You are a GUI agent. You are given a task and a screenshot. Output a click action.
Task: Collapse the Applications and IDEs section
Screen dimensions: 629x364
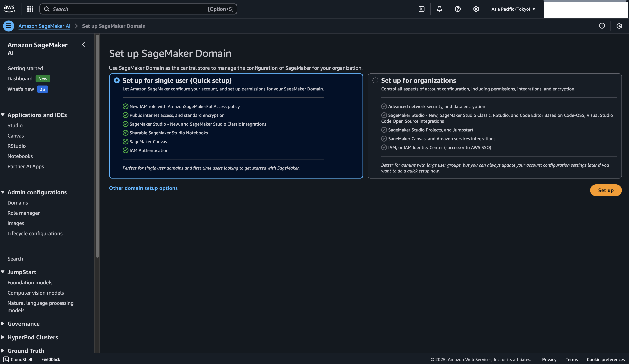coord(3,115)
